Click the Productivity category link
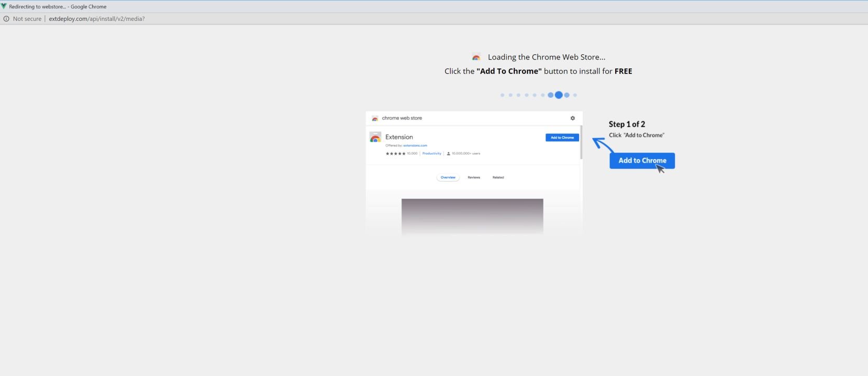The image size is (868, 376). coord(432,154)
